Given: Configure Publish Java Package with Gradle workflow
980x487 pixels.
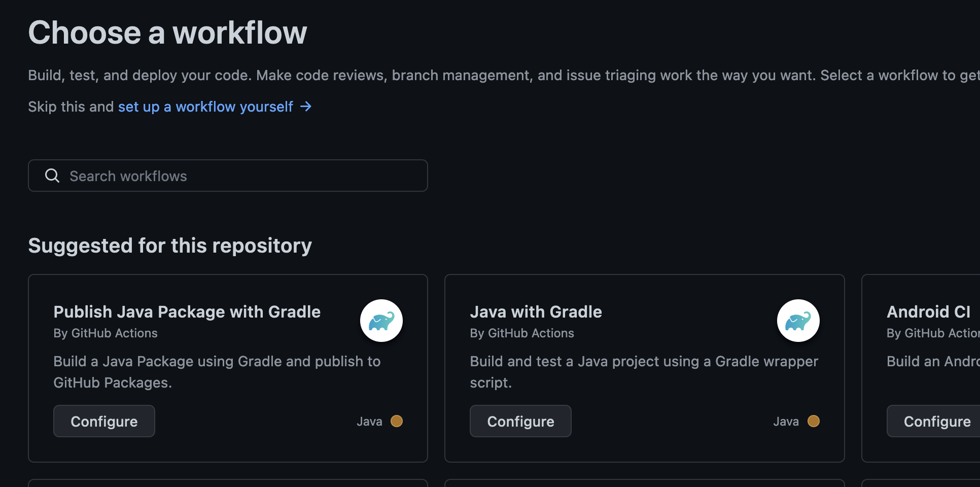Looking at the screenshot, I should click(x=104, y=421).
